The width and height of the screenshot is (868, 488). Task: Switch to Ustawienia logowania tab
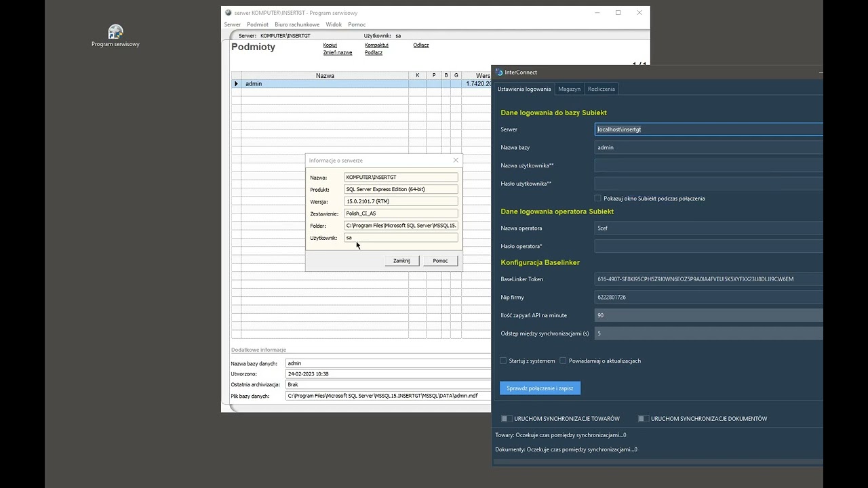tap(524, 89)
